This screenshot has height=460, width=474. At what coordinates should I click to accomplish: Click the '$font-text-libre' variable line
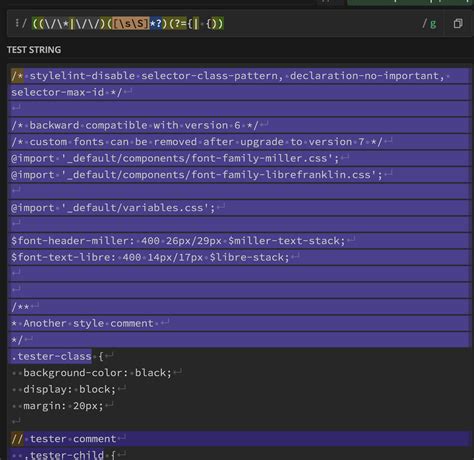(x=150, y=257)
